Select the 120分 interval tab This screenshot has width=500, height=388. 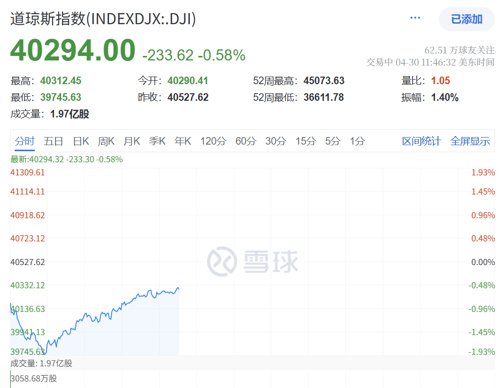click(x=213, y=141)
